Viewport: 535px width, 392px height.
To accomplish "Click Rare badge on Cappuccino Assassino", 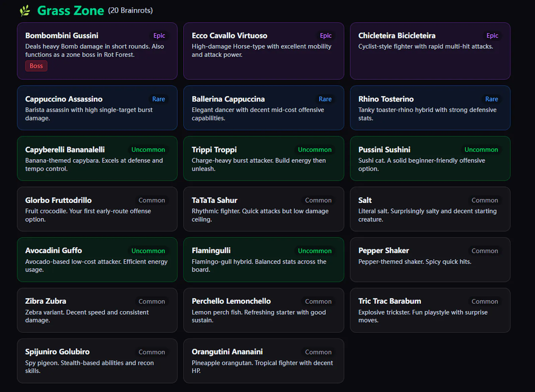I will click(x=158, y=99).
